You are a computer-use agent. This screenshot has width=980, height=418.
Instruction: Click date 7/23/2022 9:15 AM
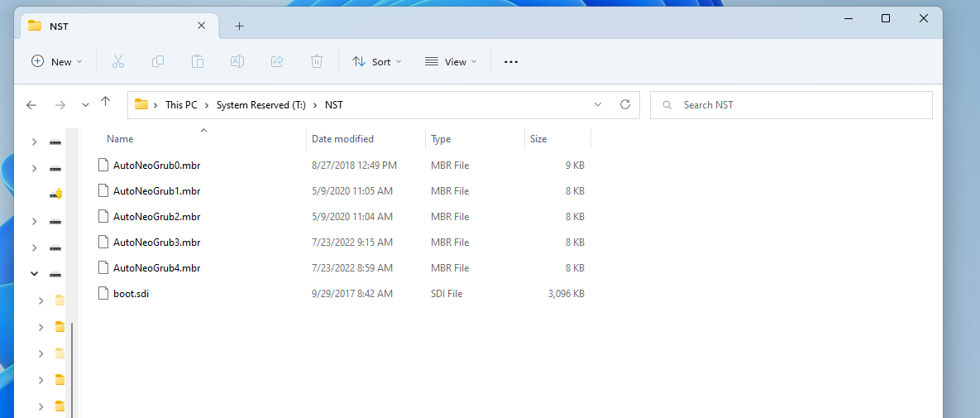coord(351,243)
